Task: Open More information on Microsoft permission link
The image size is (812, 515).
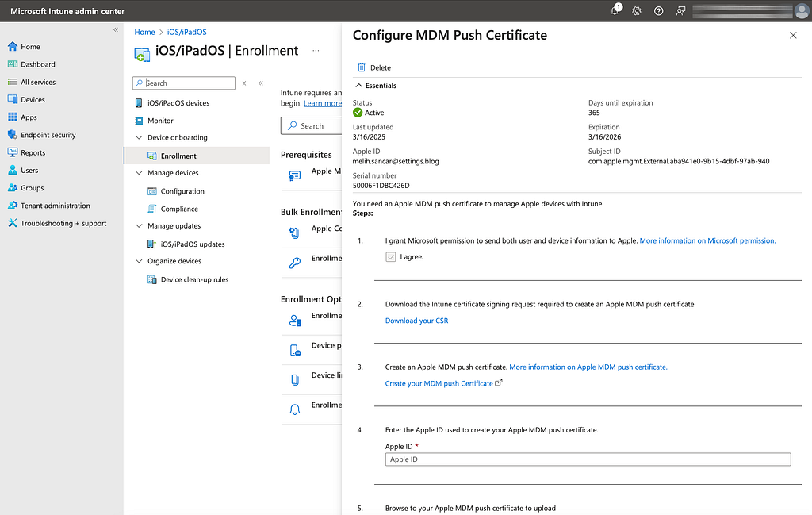Action: pyautogui.click(x=707, y=241)
